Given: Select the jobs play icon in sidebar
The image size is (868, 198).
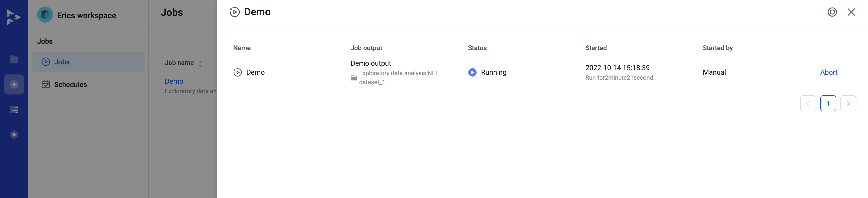Looking at the screenshot, I should [x=14, y=84].
